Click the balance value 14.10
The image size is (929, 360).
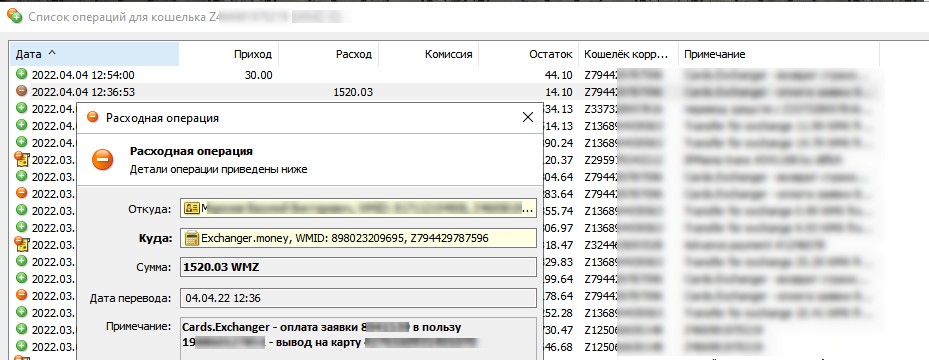click(559, 92)
